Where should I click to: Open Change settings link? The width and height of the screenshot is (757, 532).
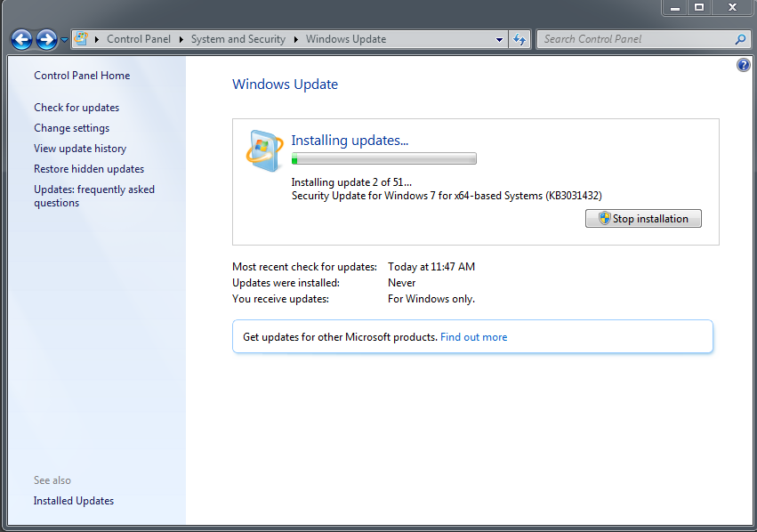click(x=71, y=128)
